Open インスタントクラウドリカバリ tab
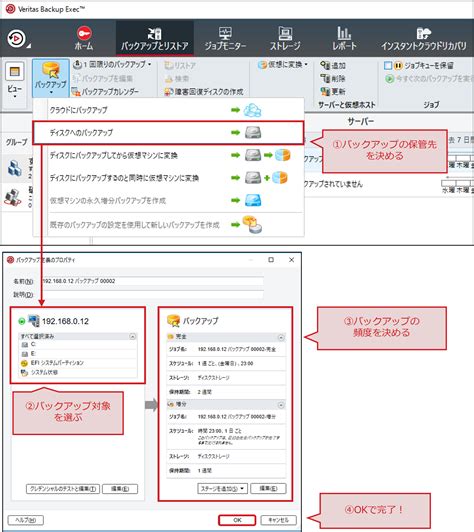 [423, 38]
